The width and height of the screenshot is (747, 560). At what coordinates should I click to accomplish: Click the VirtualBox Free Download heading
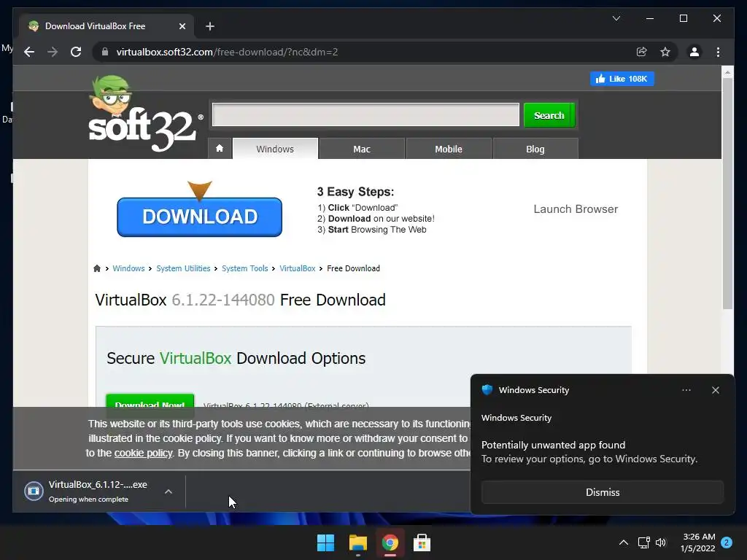coord(240,300)
